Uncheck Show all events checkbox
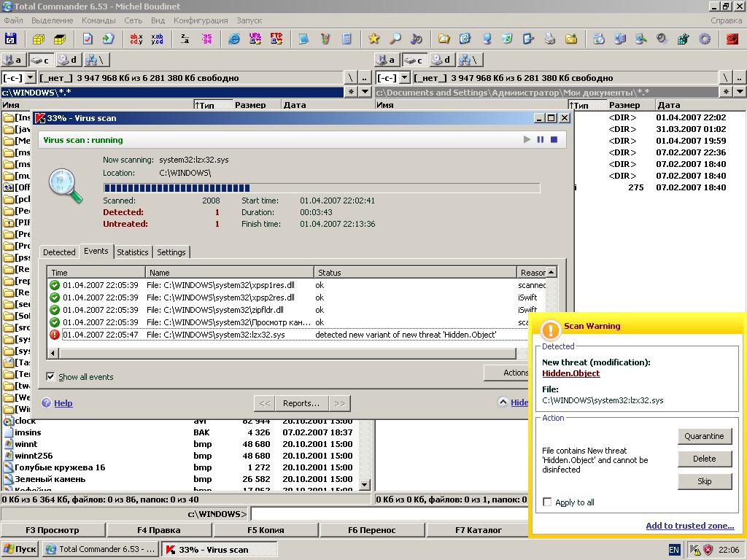The image size is (747, 560). point(50,377)
